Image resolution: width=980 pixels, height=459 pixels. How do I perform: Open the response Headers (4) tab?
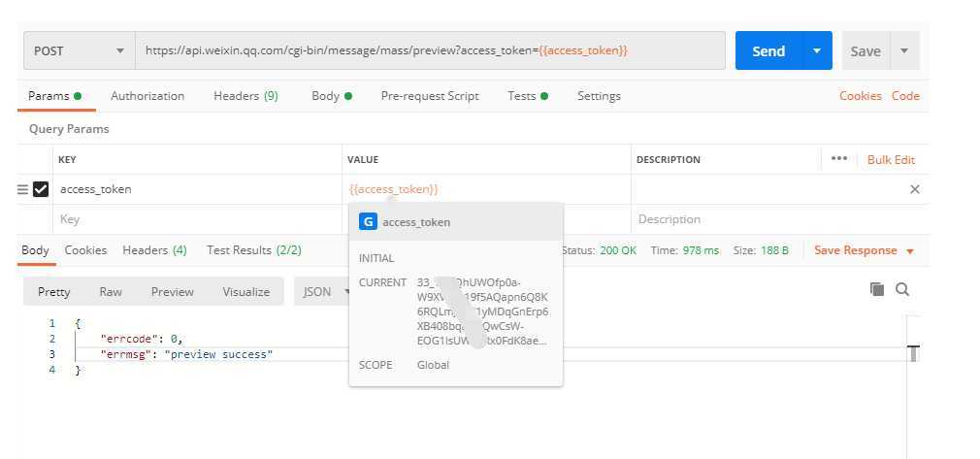(x=154, y=250)
